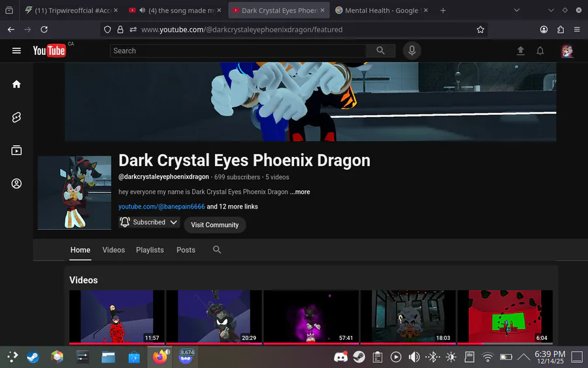Open Bluetooth tray icon
This screenshot has width=588, height=368.
click(433, 357)
